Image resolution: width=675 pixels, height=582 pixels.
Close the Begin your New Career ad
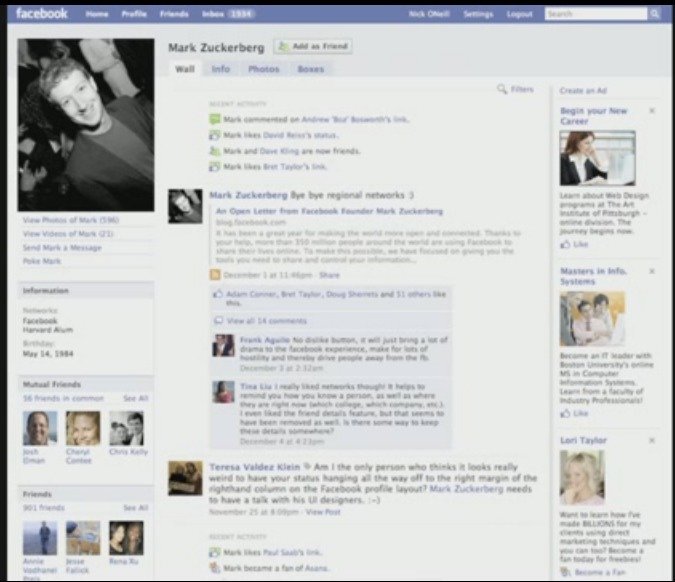coord(652,111)
